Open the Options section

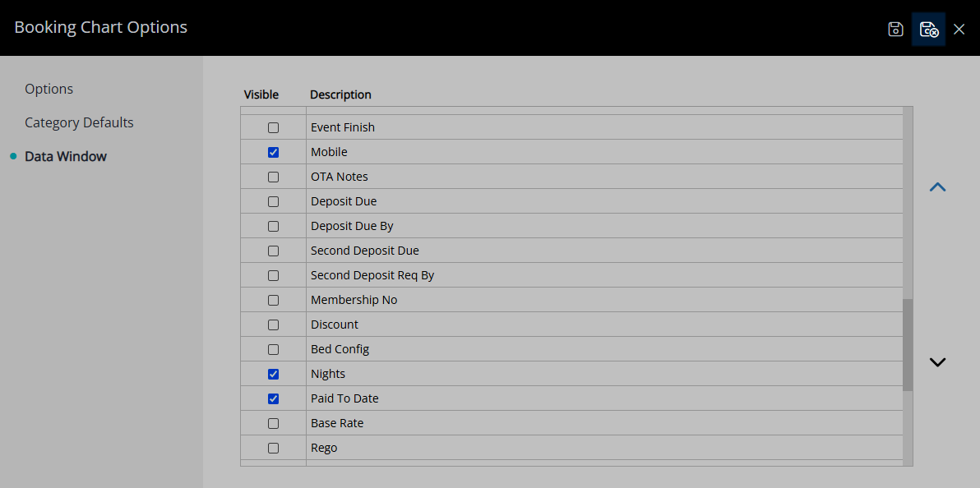coord(49,89)
